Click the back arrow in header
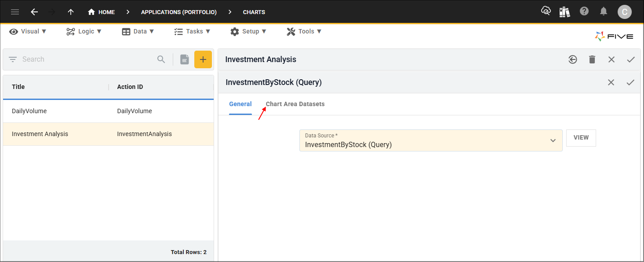644x262 pixels. tap(34, 12)
